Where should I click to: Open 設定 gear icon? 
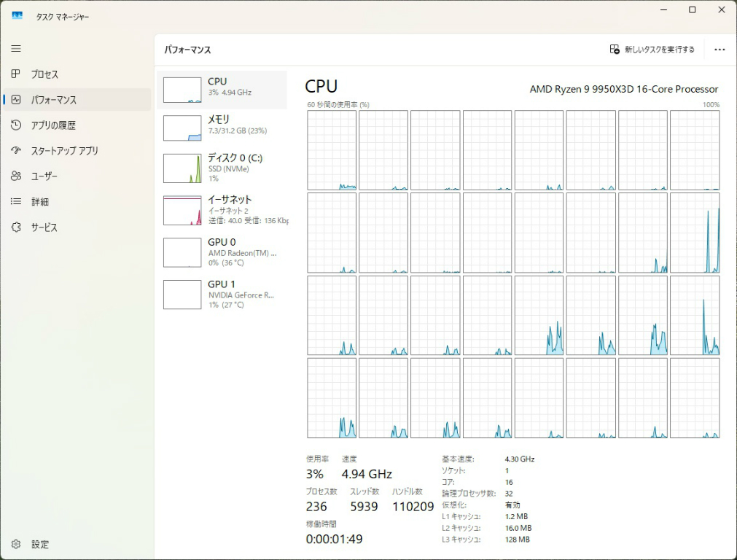[16, 544]
